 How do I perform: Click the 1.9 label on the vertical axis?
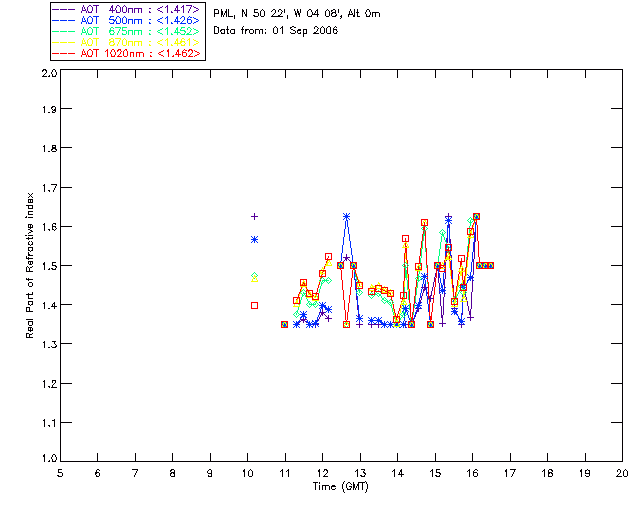pyautogui.click(x=49, y=109)
